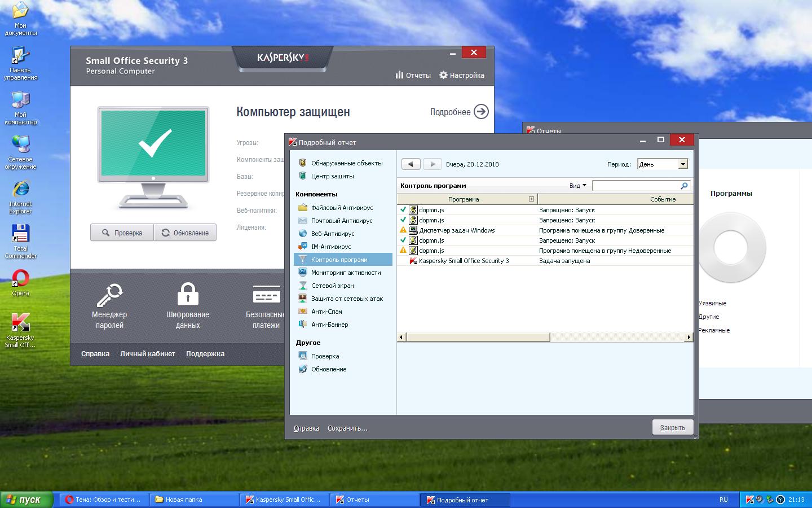Open Data Encryption (Шифрование данных) lock icon

pyautogui.click(x=188, y=295)
